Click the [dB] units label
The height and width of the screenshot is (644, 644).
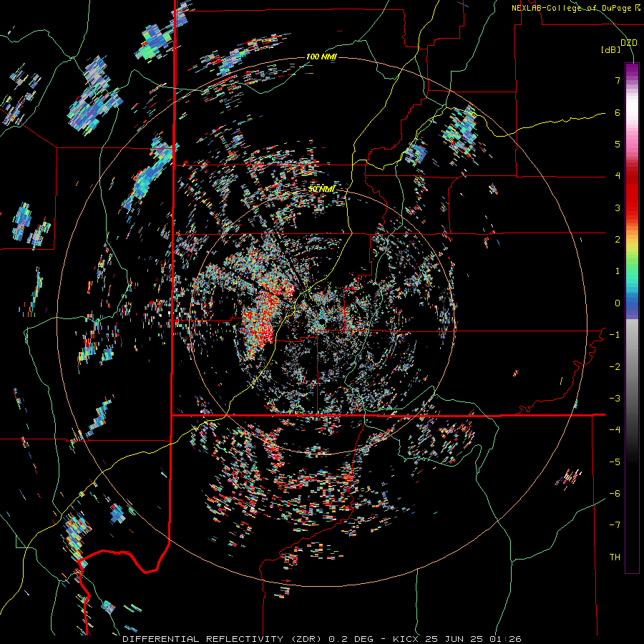[x=611, y=49]
